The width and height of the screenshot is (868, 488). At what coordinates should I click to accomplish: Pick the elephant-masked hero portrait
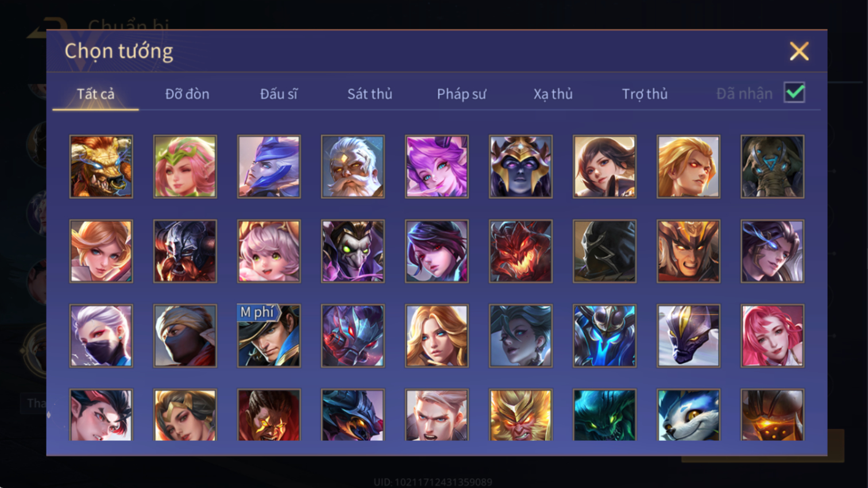point(772,167)
